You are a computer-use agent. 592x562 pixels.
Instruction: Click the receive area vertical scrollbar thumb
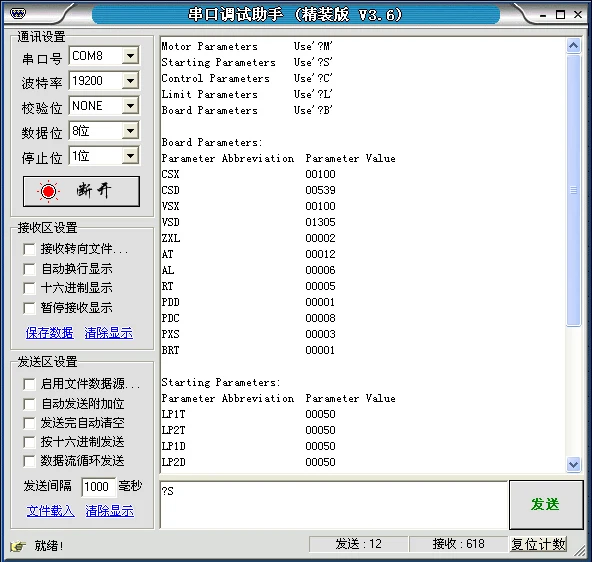click(x=574, y=190)
